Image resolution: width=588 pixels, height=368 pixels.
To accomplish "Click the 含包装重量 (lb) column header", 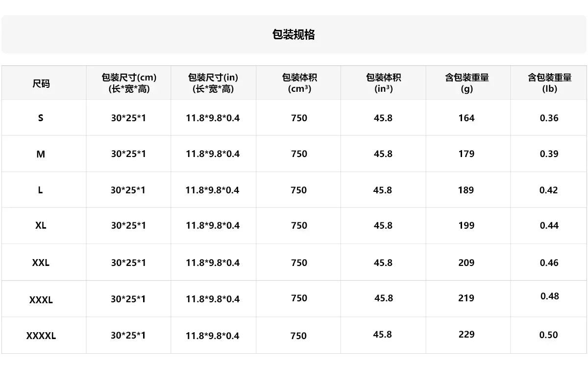I will click(549, 83).
